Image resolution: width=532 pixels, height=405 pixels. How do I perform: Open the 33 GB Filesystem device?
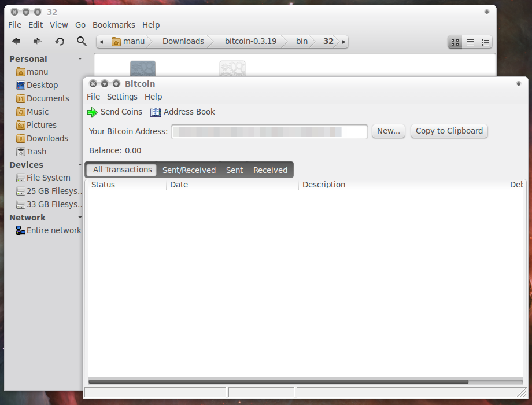click(49, 204)
